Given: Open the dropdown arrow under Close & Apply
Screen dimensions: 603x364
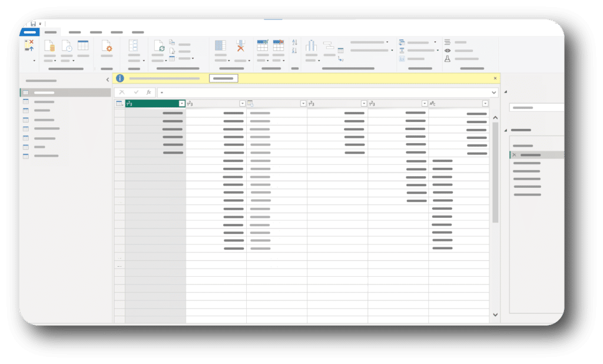Looking at the screenshot, I should coord(35,61).
